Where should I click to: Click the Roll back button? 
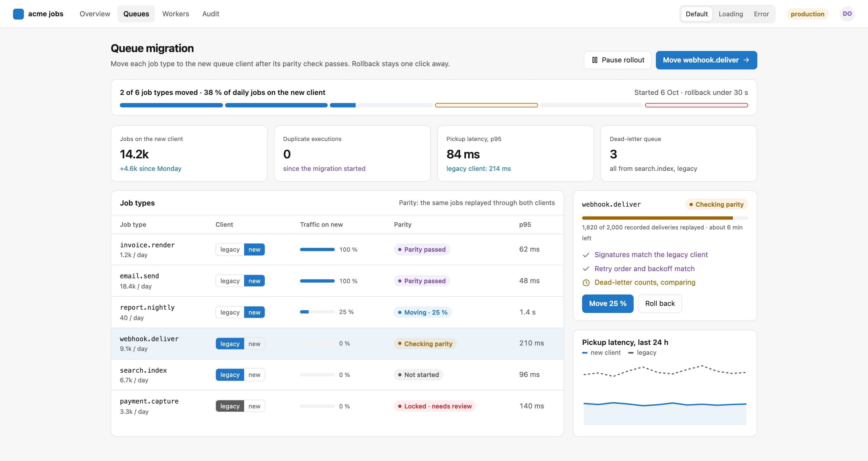(x=659, y=303)
